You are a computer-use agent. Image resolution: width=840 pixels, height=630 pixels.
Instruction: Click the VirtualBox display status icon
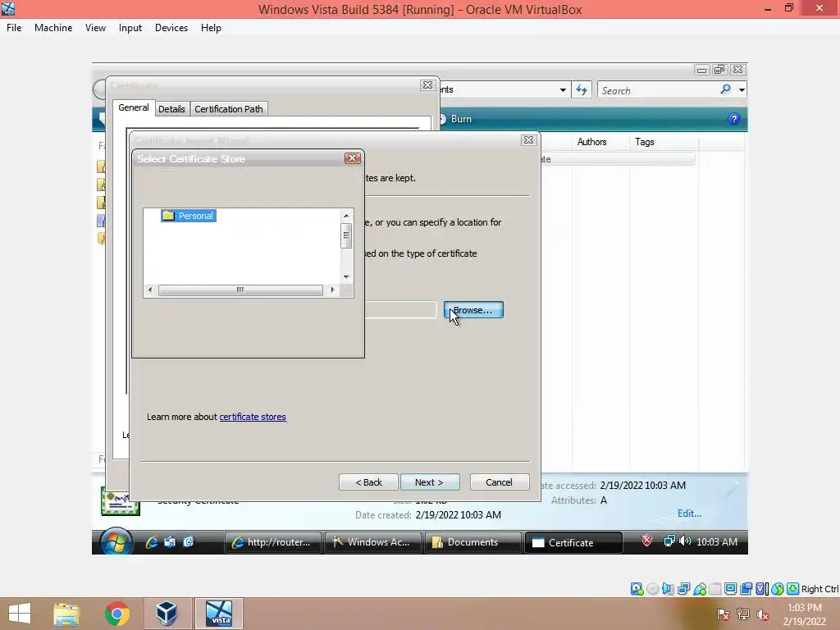click(x=730, y=589)
